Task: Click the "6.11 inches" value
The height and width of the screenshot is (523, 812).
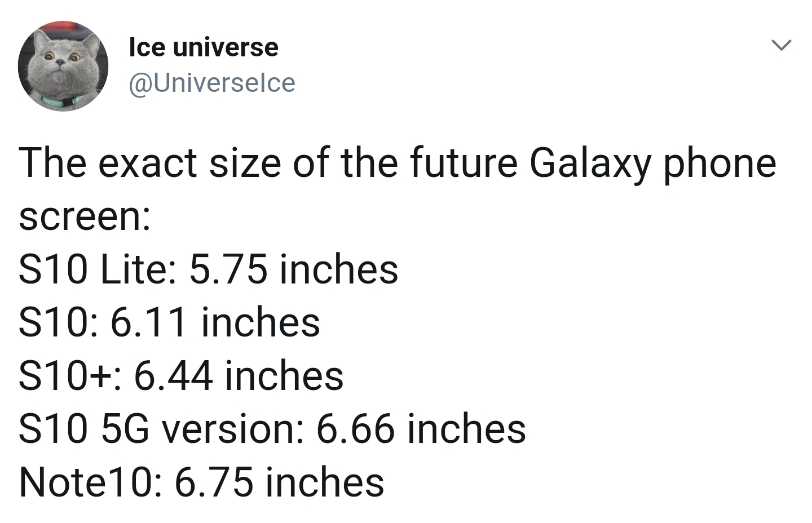Action: tap(215, 322)
